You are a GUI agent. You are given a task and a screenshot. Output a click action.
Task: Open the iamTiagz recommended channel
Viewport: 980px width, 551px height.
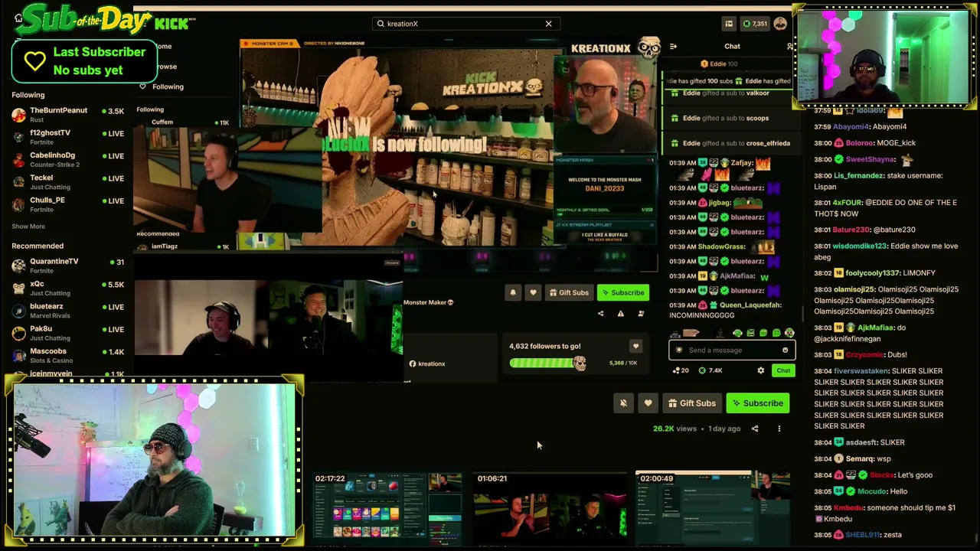183,246
